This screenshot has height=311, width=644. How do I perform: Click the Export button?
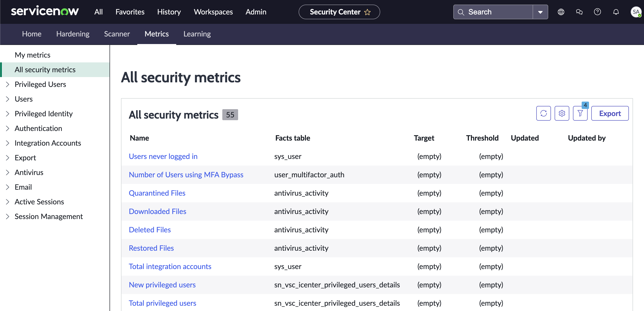[x=610, y=113]
